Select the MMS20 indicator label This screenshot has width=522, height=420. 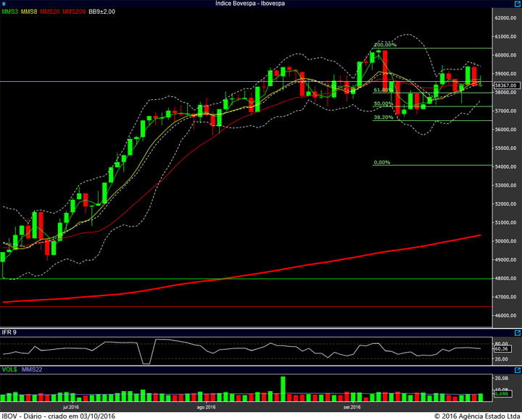(50, 12)
